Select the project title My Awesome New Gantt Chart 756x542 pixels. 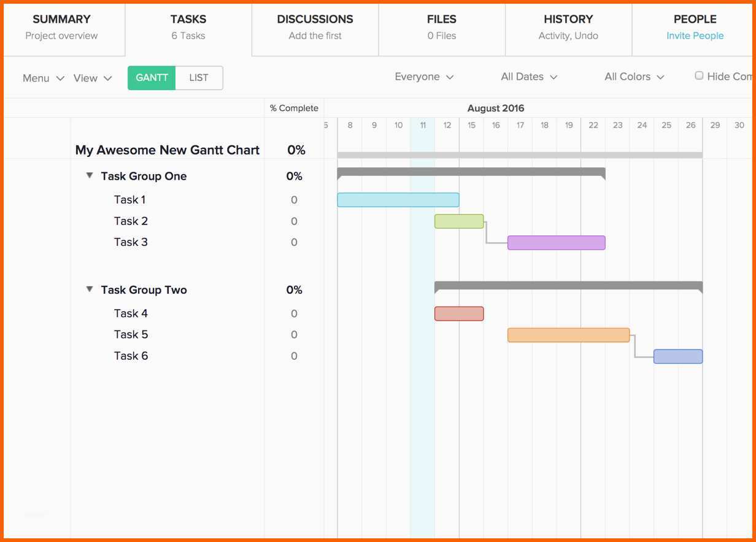[168, 150]
